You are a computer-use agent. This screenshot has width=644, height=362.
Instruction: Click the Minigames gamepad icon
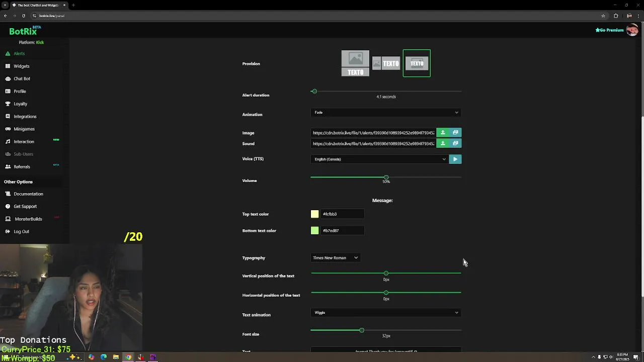pyautogui.click(x=8, y=129)
